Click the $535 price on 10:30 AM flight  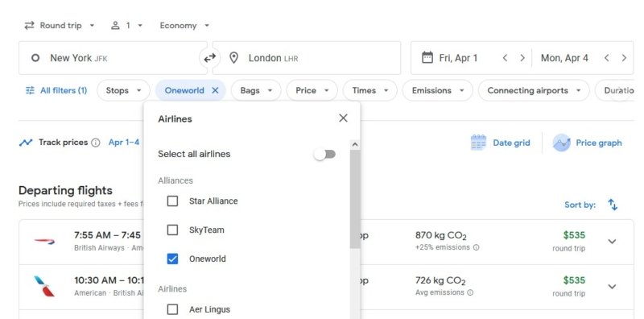tap(574, 280)
